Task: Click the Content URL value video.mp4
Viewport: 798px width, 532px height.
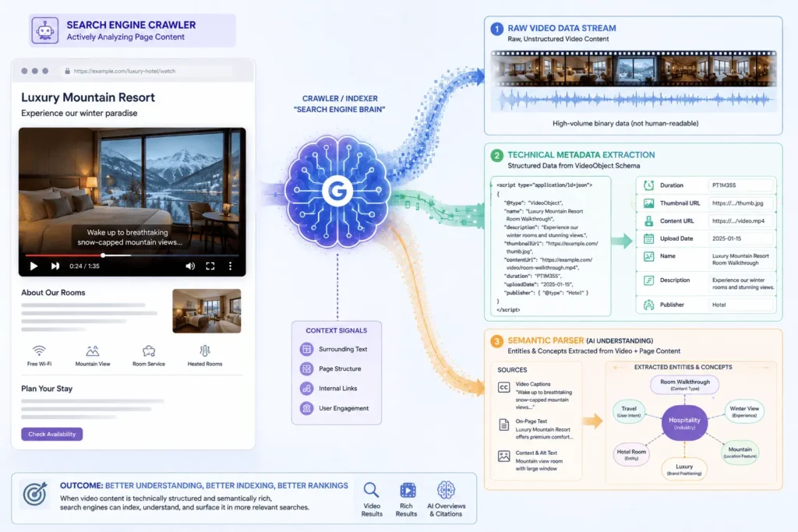Action: [738, 221]
